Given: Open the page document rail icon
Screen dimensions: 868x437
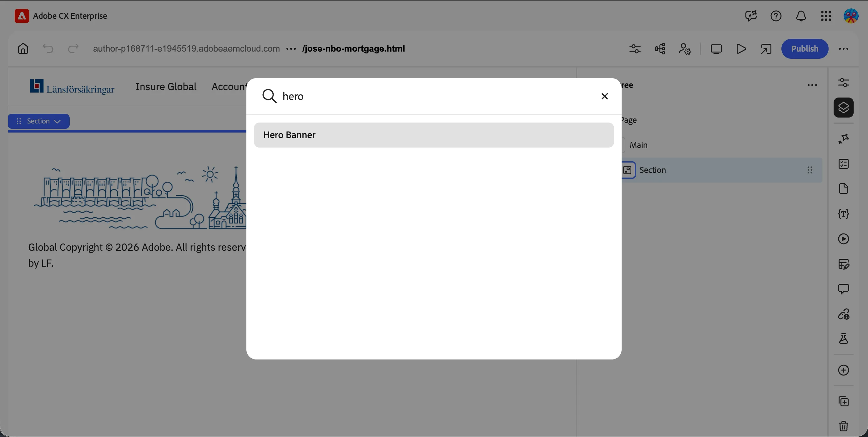Looking at the screenshot, I should tap(843, 189).
